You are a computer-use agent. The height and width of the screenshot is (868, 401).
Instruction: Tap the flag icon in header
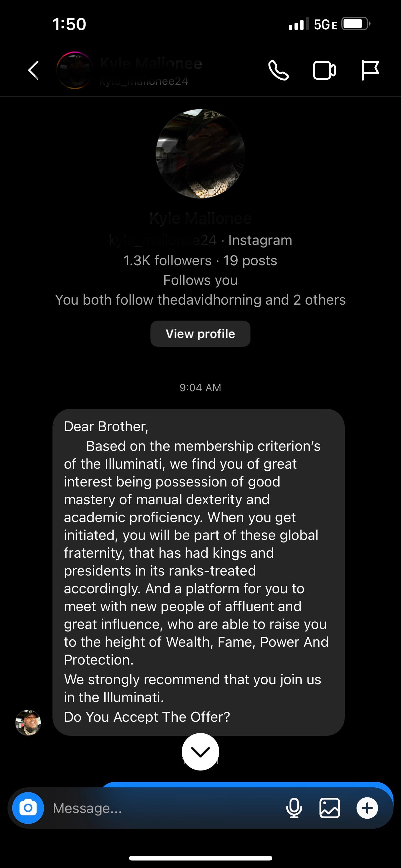pos(370,70)
